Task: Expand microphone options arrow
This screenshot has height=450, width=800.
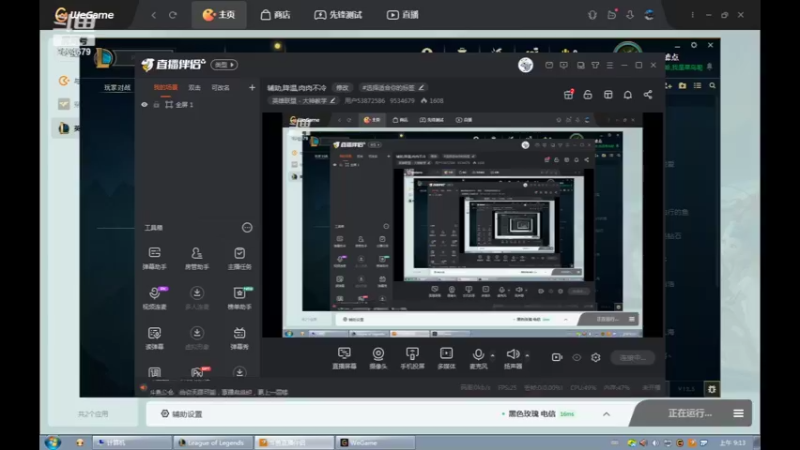Action: [x=492, y=355]
